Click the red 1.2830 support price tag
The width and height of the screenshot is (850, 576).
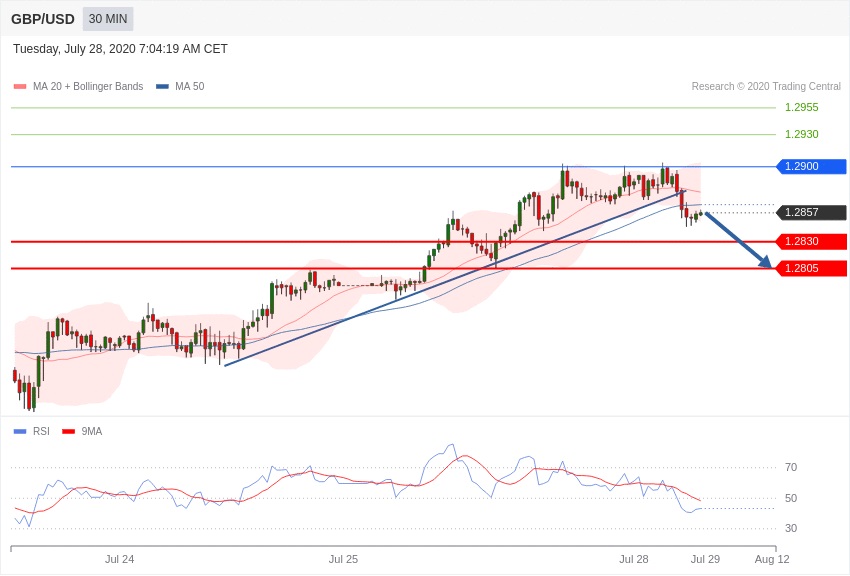812,242
